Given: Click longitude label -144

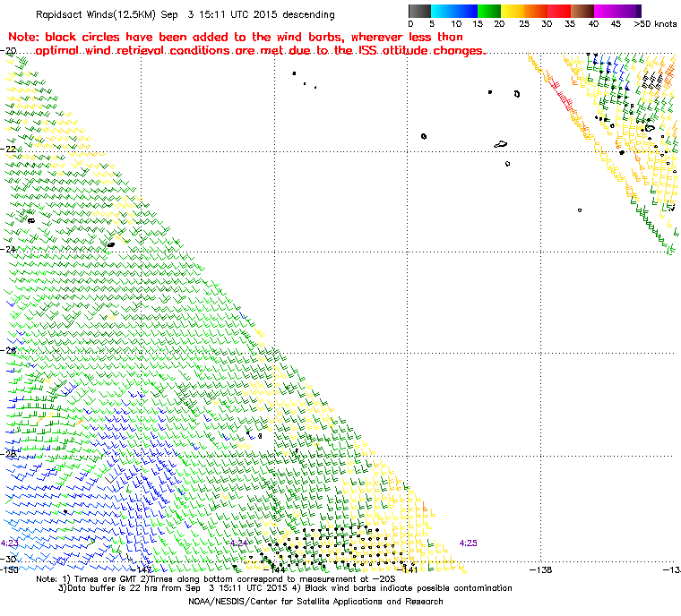Looking at the screenshot, I should point(274,569).
